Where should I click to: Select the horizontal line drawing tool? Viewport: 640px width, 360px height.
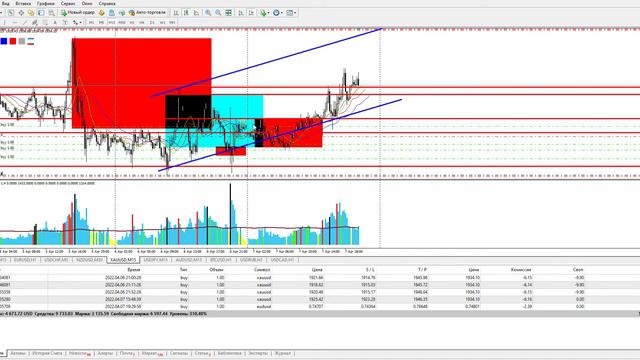(14, 22)
